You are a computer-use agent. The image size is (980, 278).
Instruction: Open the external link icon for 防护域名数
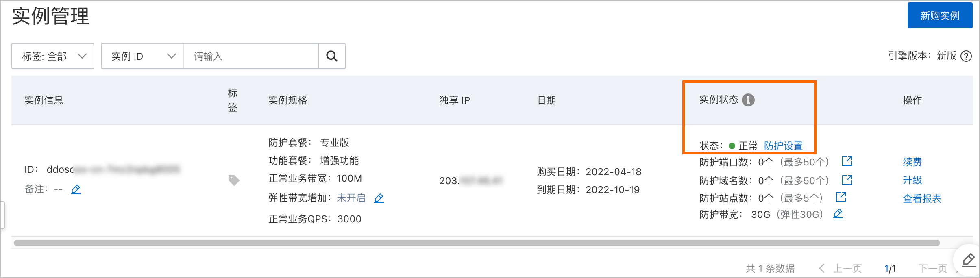pos(847,180)
